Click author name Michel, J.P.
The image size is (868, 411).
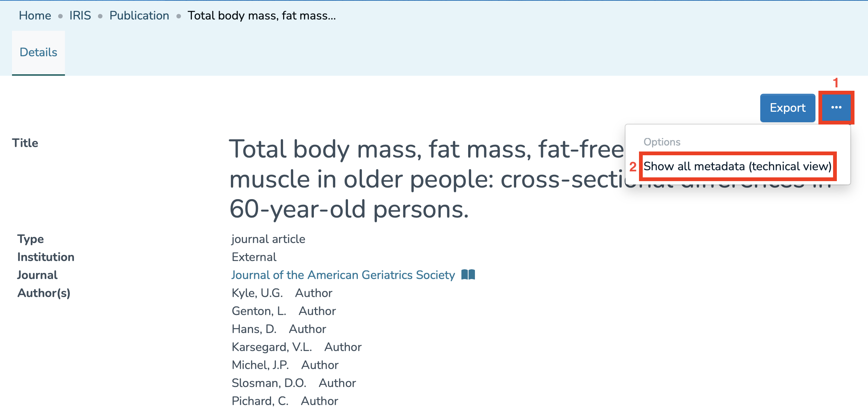(x=260, y=365)
